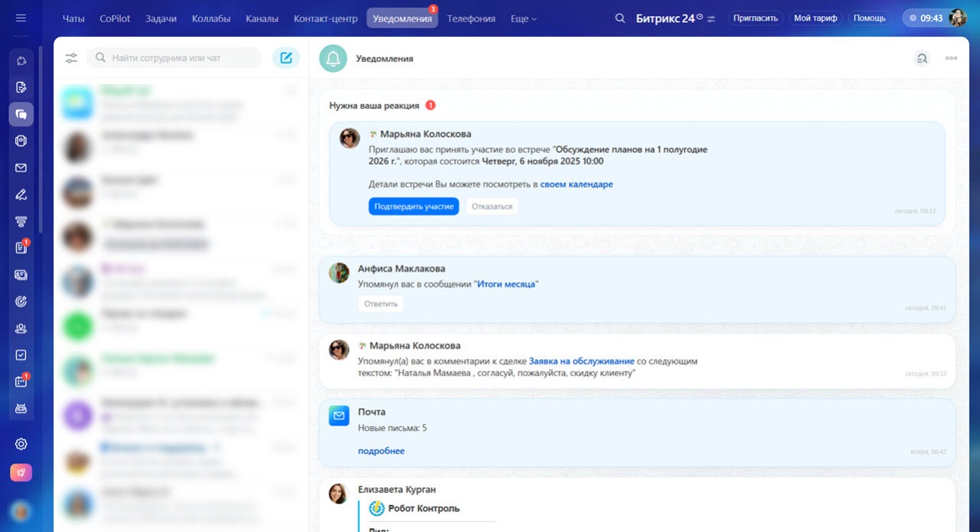This screenshot has width=980, height=532.
Task: Open the "Итоги месяца" message link
Action: click(x=506, y=284)
